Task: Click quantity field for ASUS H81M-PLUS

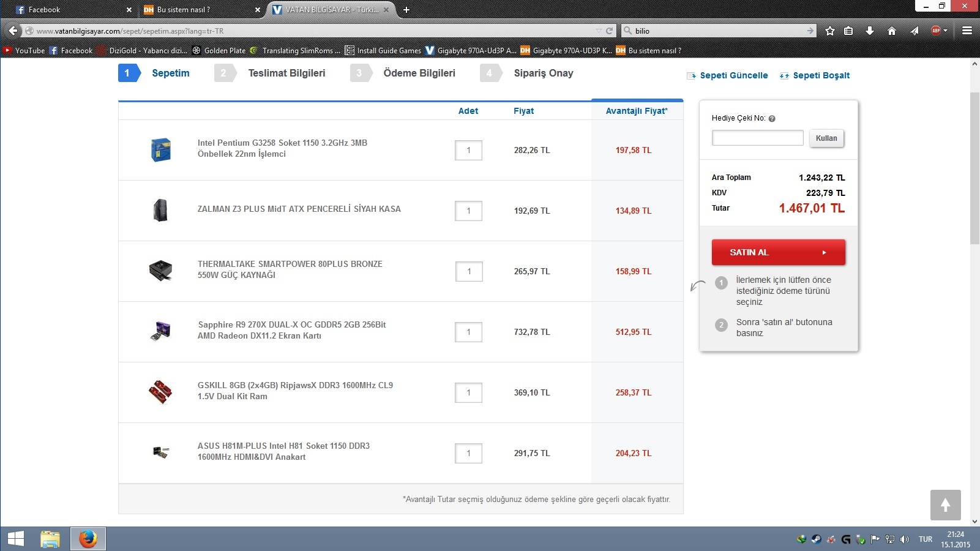Action: point(468,453)
